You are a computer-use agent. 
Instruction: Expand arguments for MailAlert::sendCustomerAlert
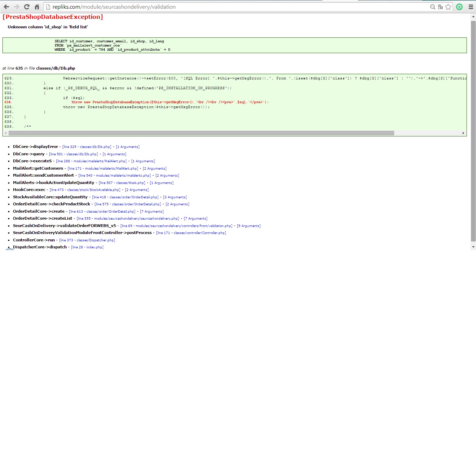pyautogui.click(x=167, y=176)
